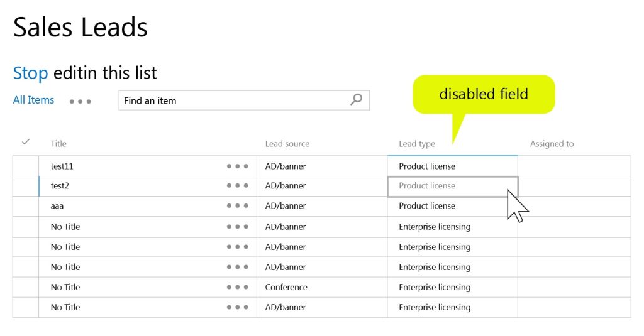Click the Stop editing link
The width and height of the screenshot is (644, 336).
coord(30,73)
